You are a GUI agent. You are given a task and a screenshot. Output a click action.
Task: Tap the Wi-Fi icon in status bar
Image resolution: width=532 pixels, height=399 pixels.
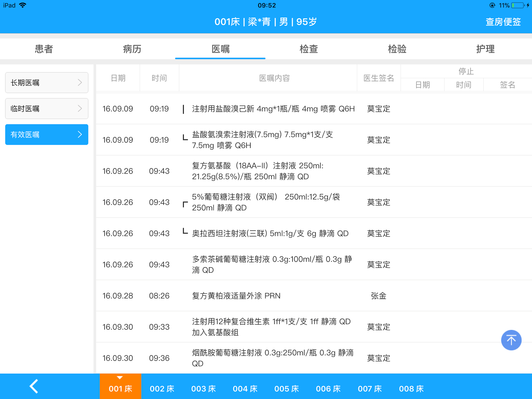coord(23,5)
